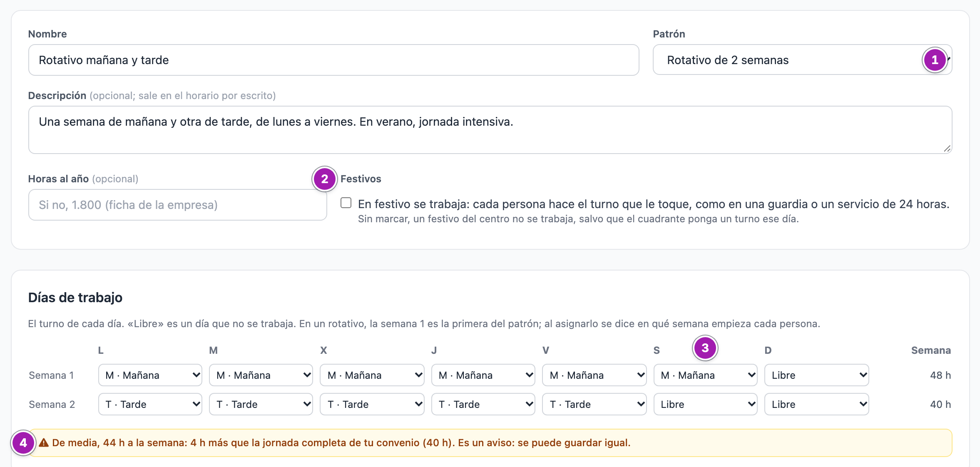Click the 'Patrón' field label

pyautogui.click(x=669, y=34)
